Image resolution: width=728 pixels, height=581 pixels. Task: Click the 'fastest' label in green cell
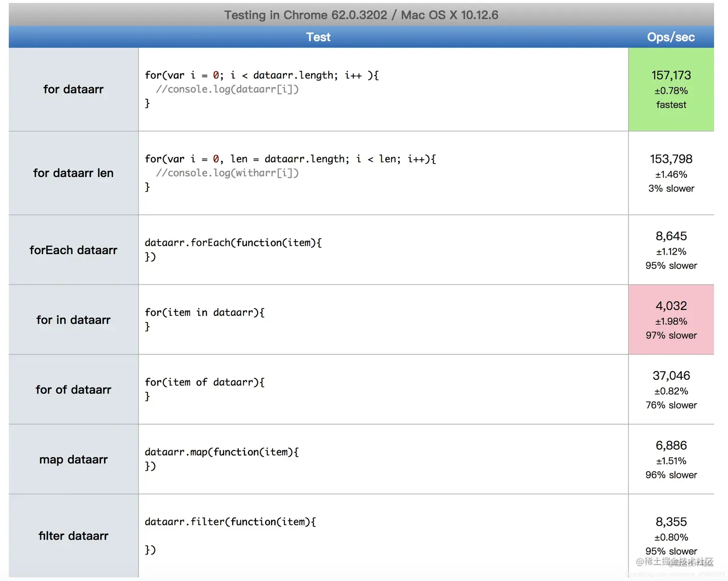[671, 104]
